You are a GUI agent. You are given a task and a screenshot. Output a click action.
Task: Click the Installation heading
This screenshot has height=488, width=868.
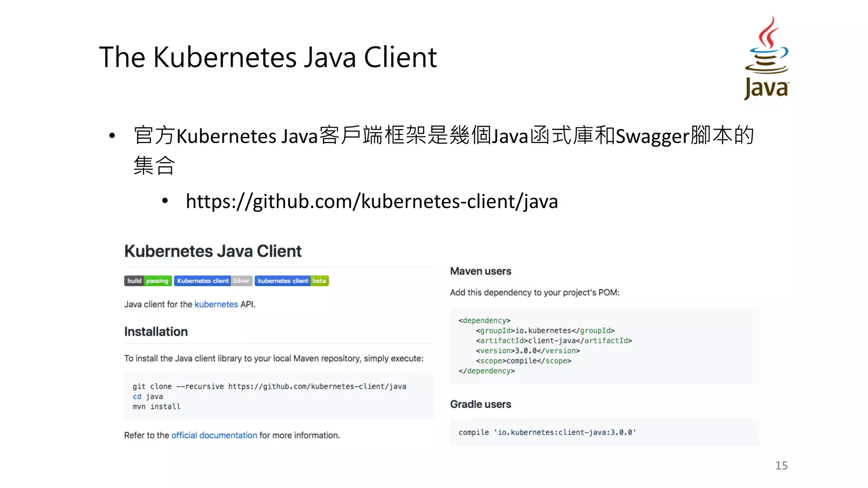coord(156,332)
